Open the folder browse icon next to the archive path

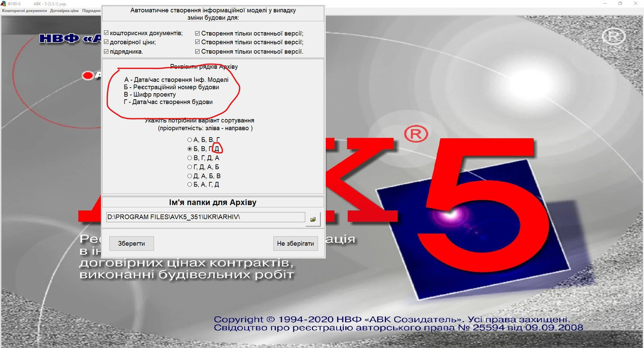click(x=313, y=219)
